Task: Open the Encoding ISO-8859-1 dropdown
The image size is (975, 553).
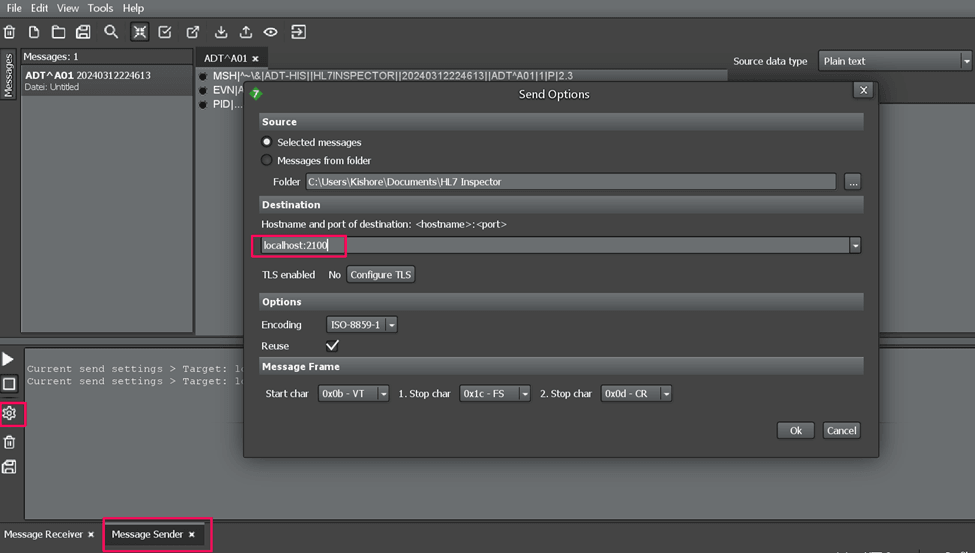Action: (x=362, y=325)
